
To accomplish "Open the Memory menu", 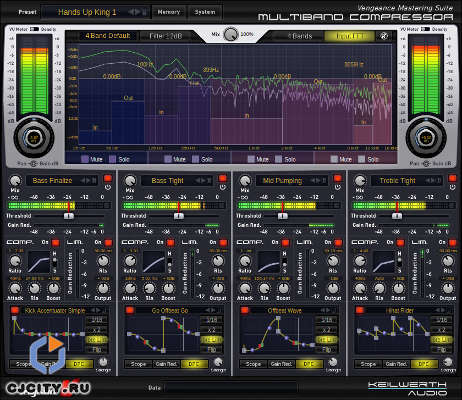I will pos(169,12).
